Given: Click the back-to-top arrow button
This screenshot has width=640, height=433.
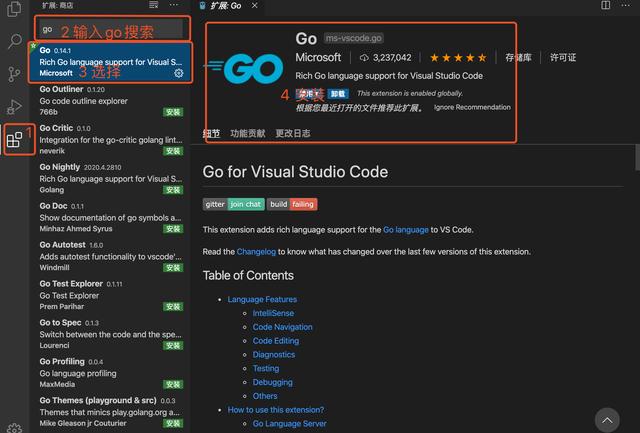Looking at the screenshot, I should coord(607,420).
